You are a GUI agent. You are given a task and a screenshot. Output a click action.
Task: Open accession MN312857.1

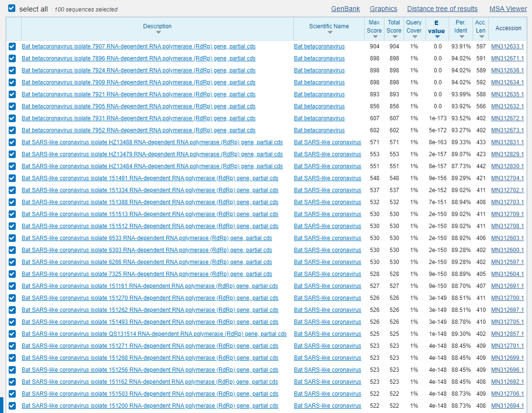507,334
